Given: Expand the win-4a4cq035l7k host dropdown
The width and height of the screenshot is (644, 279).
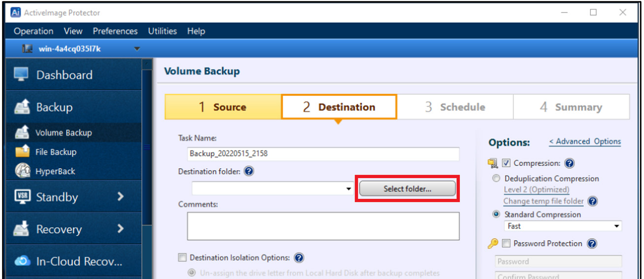Looking at the screenshot, I should [137, 49].
